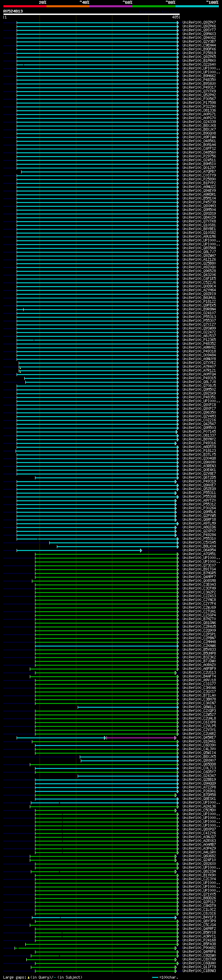Click the purple ~60% identity legend bar
222x980 pixels.
pos(111,6)
